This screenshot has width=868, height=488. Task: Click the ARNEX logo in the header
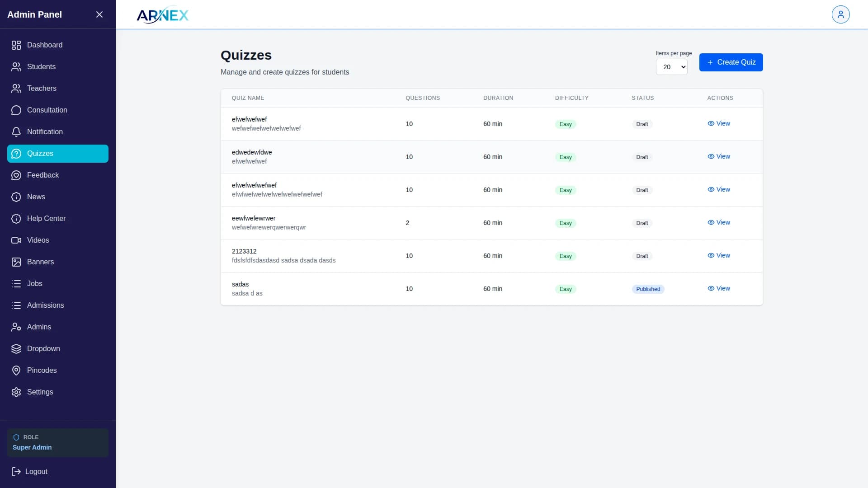(162, 15)
